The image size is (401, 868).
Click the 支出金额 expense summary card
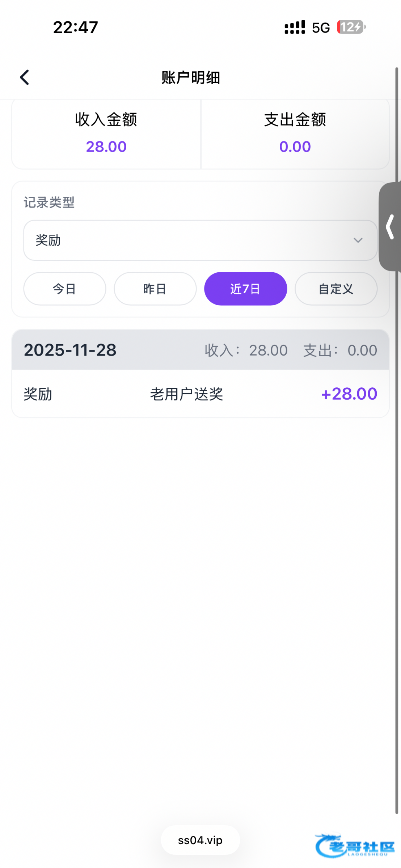(295, 133)
